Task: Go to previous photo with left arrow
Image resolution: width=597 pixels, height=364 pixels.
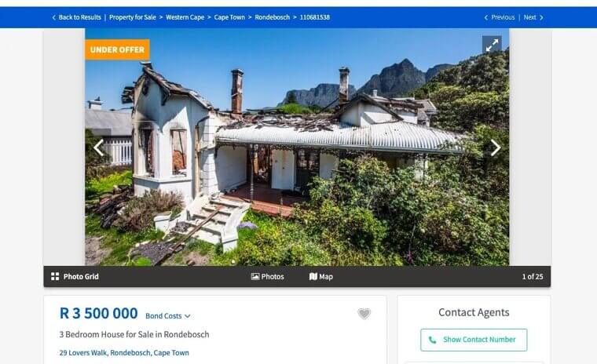Action: coord(99,147)
